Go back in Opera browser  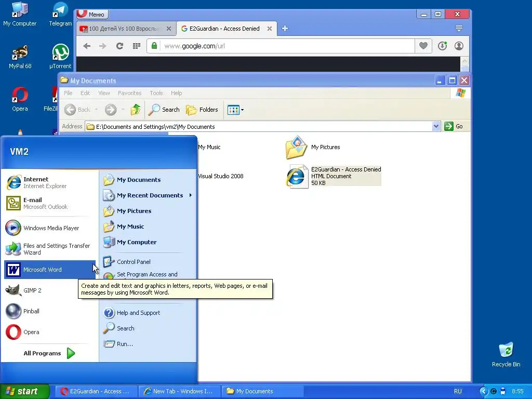click(87, 46)
